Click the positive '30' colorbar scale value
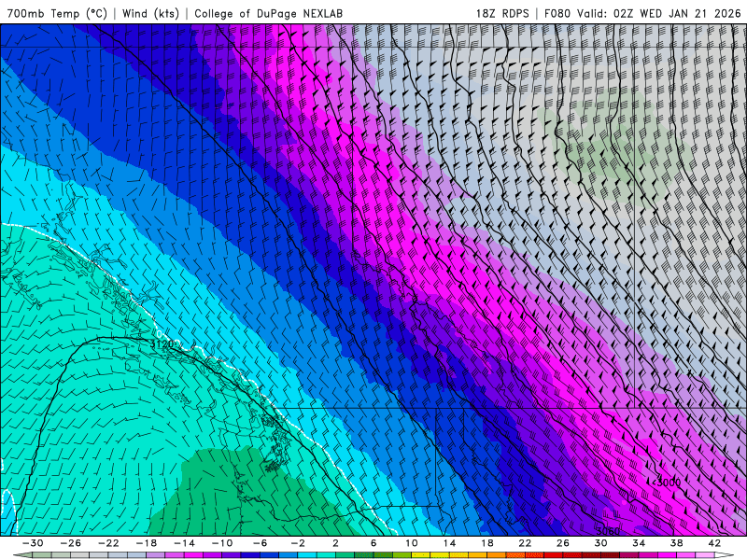The height and width of the screenshot is (560, 747). tap(600, 543)
